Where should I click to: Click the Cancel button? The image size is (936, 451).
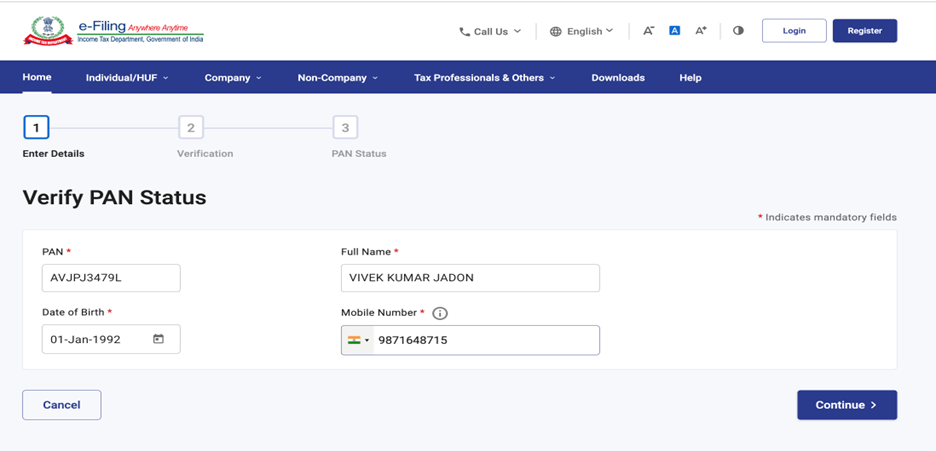point(62,405)
